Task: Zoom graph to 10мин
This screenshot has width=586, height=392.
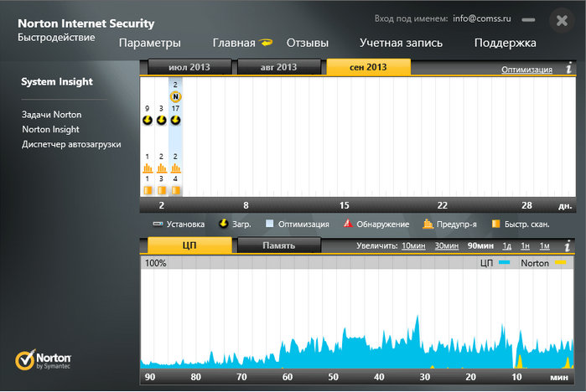Action: [413, 245]
